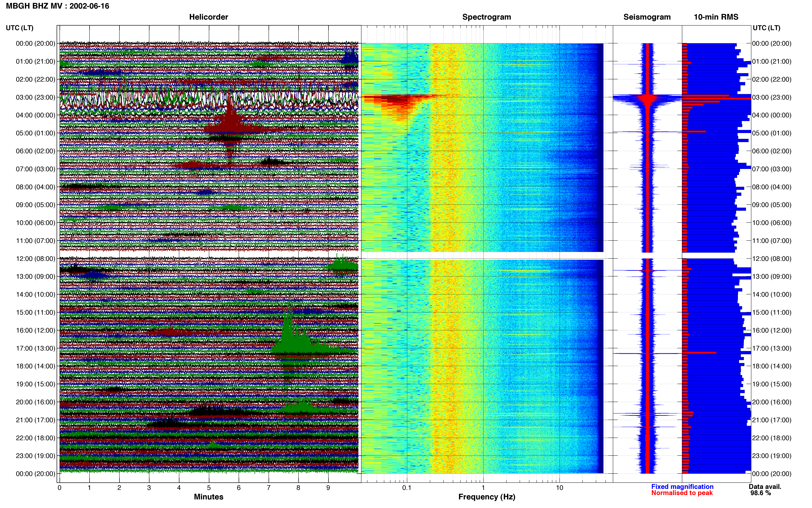
Task: Click 03:00 (23:00) beside the 10-min RMS panel
Action: tap(772, 97)
